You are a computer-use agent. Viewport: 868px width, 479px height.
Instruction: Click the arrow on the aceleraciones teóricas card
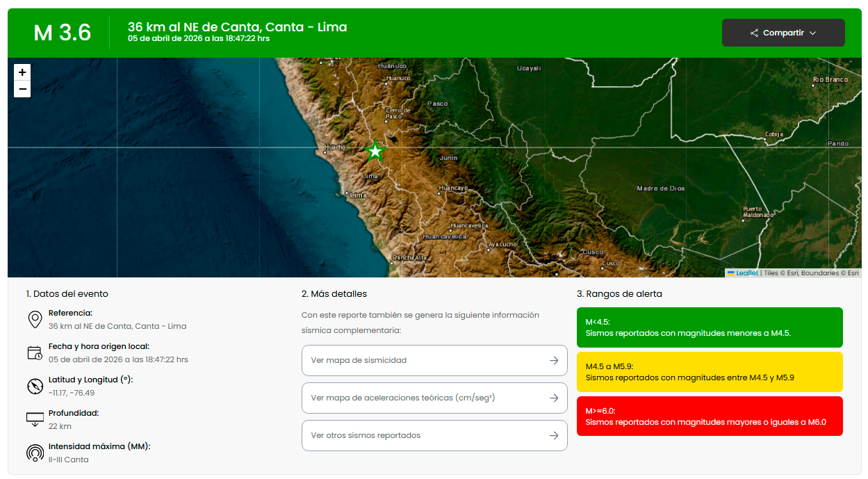pos(554,398)
